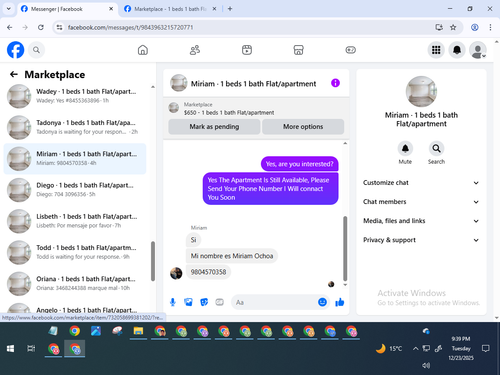
Task: Attach a photo with the image icon
Action: click(188, 302)
